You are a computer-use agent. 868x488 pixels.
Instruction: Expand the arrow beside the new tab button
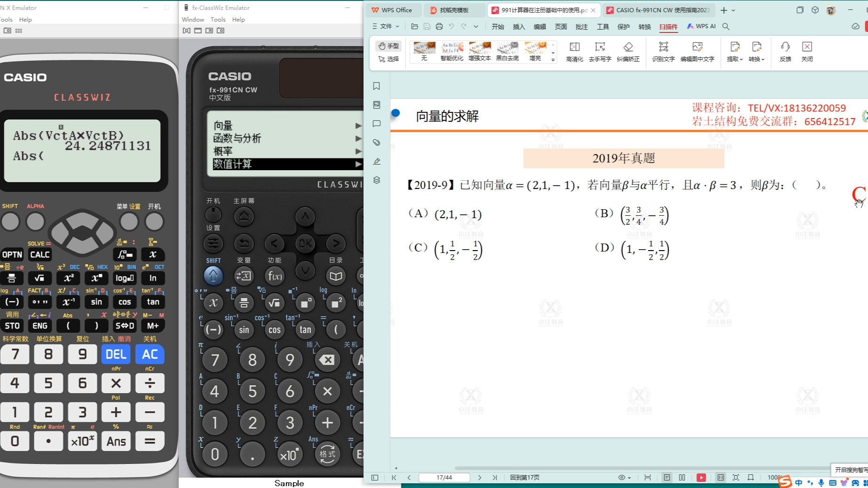pyautogui.click(x=733, y=10)
